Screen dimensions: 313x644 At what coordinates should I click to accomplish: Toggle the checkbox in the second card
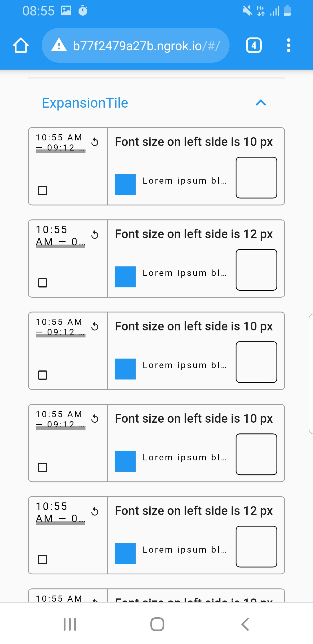tap(43, 282)
